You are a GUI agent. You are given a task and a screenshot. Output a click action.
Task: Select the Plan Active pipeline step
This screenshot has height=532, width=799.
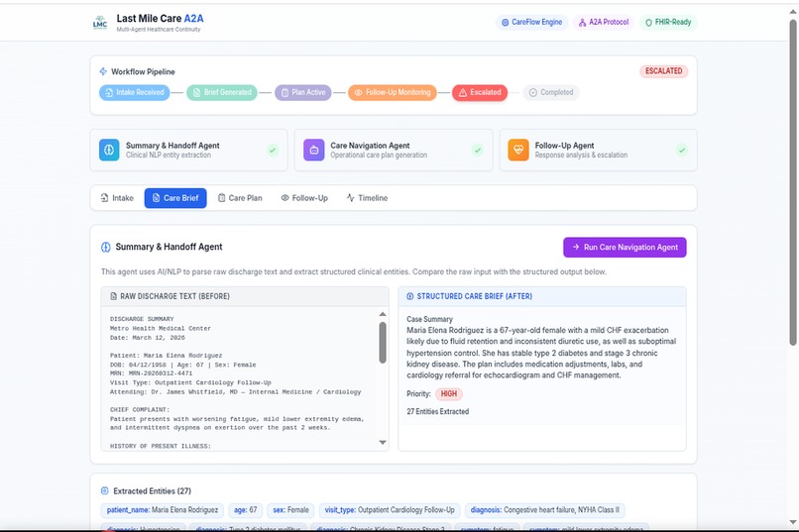pyautogui.click(x=303, y=93)
